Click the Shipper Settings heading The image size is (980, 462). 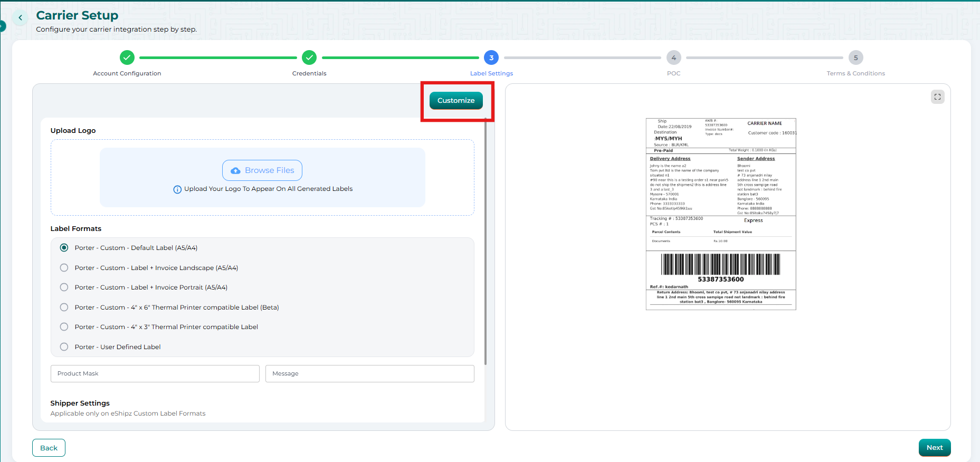(x=80, y=403)
